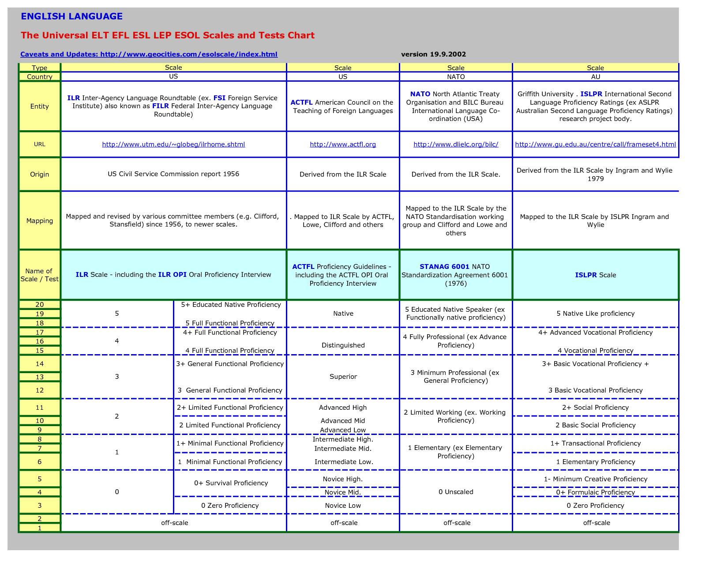Image resolution: width=728 pixels, height=563 pixels.
Task: Click '2+ Social Proficiency' cell
Action: coord(595,408)
